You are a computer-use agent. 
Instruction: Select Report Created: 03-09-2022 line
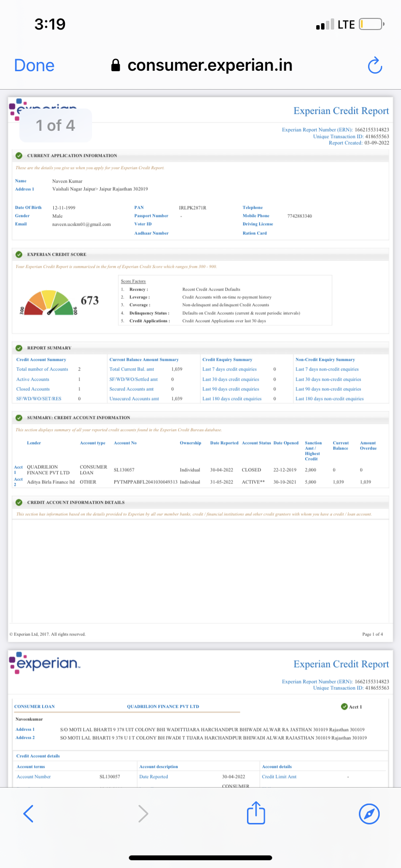click(359, 143)
